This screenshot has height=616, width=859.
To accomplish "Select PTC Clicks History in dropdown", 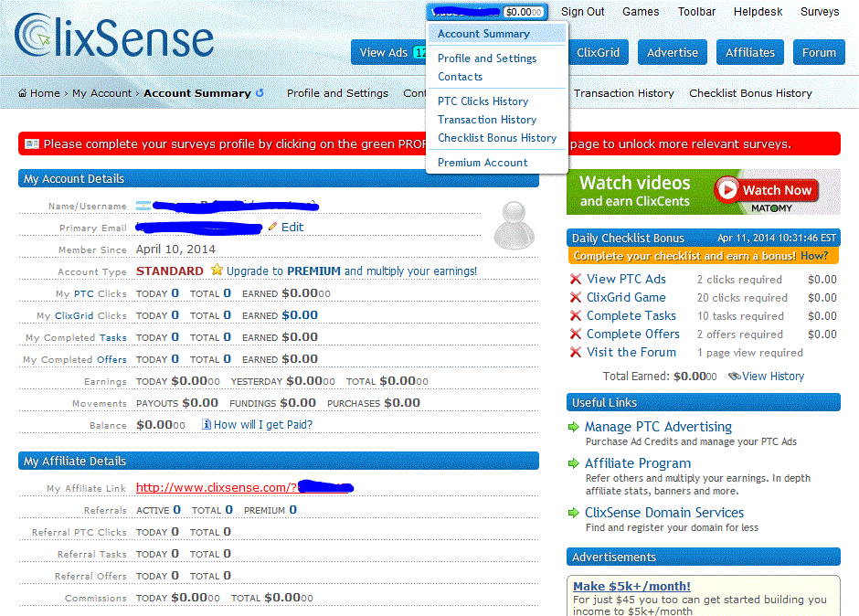I will pyautogui.click(x=483, y=101).
